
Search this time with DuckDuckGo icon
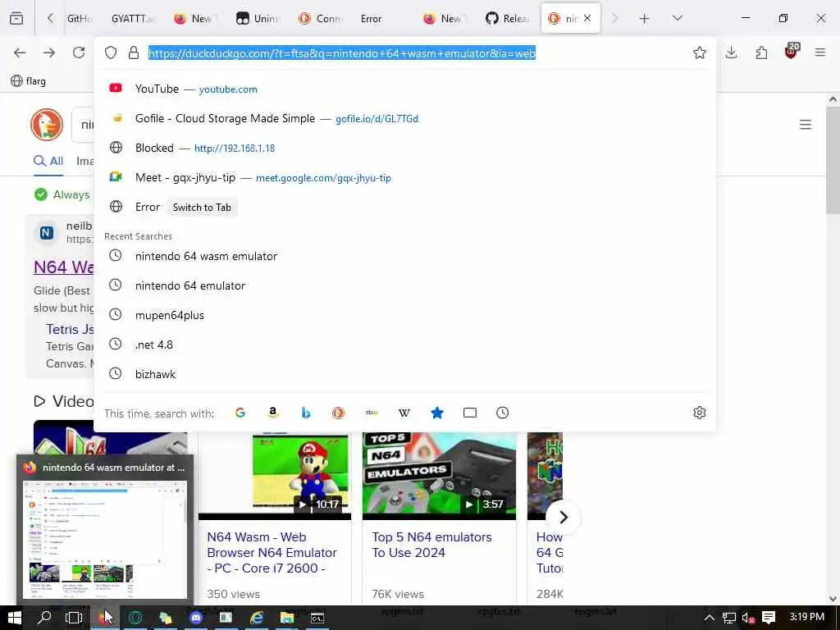point(338,413)
